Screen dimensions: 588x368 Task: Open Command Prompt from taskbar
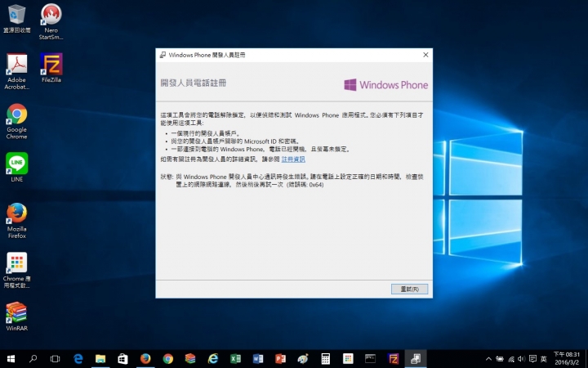371,359
